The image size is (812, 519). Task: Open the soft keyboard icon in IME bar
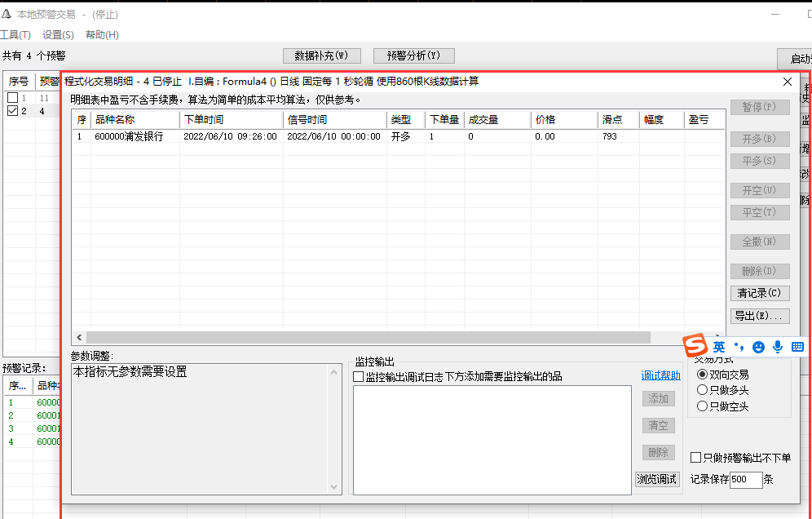click(x=797, y=347)
